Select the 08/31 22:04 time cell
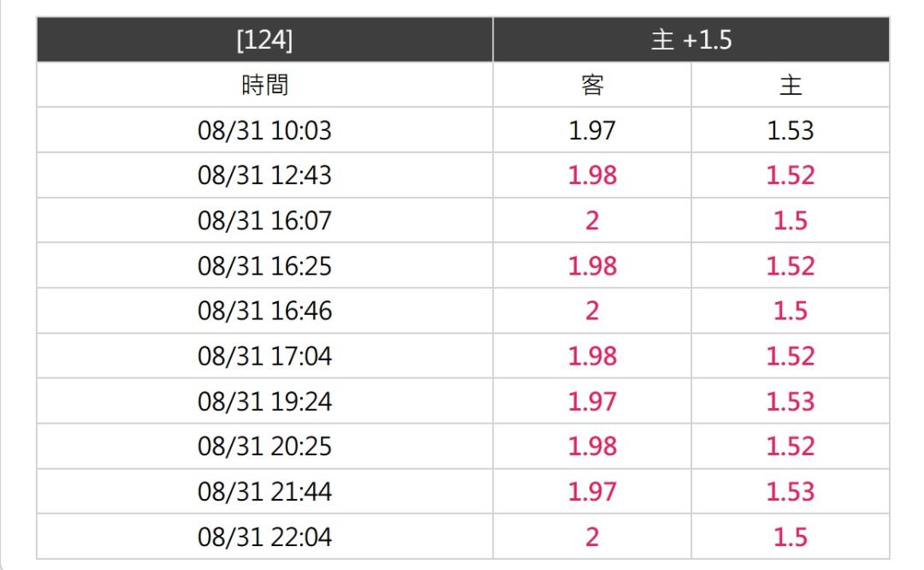This screenshot has height=570, width=924. coord(264,537)
